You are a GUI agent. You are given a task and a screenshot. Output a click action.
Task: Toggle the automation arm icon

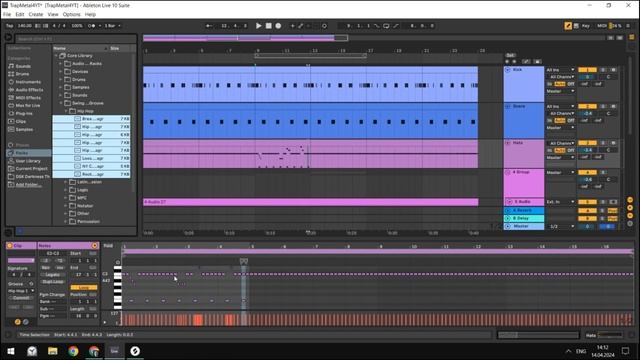coord(300,26)
